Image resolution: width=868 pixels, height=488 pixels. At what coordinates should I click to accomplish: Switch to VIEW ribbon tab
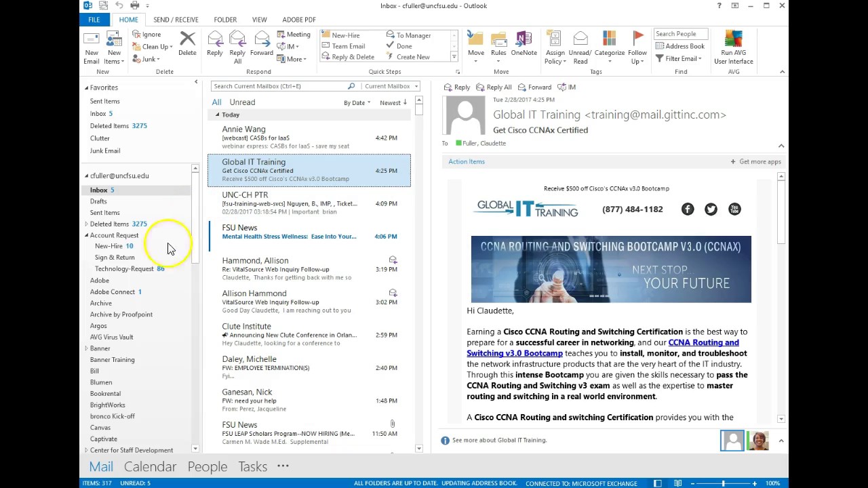coord(259,20)
